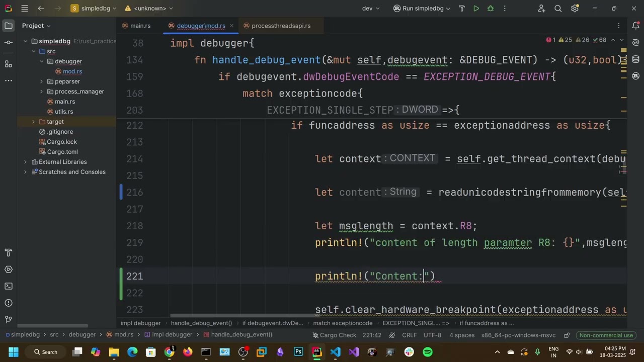Click the taskbar Search box
644x362 pixels.
tap(46, 352)
